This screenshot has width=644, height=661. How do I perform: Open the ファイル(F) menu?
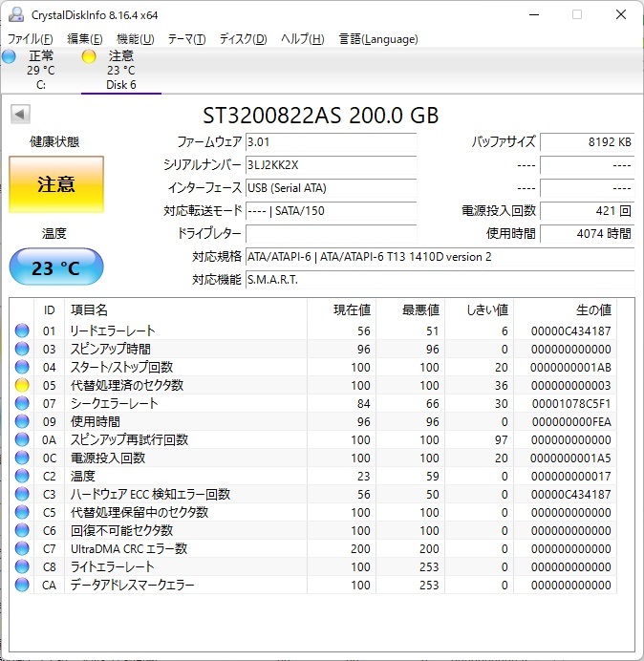tap(31, 39)
